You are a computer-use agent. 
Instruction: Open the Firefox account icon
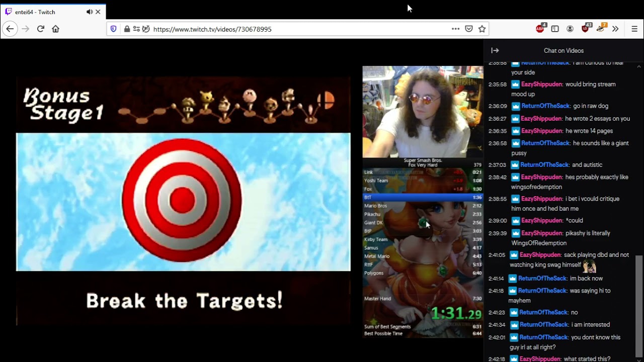point(570,29)
